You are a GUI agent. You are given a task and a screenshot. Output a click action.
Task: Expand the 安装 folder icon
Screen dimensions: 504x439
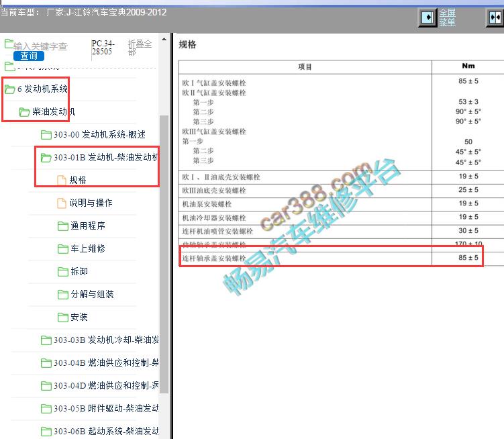pyautogui.click(x=62, y=318)
